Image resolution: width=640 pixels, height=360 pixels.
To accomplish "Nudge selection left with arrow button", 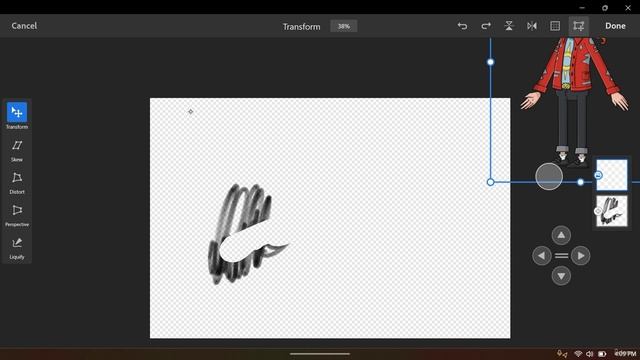I will [x=542, y=256].
